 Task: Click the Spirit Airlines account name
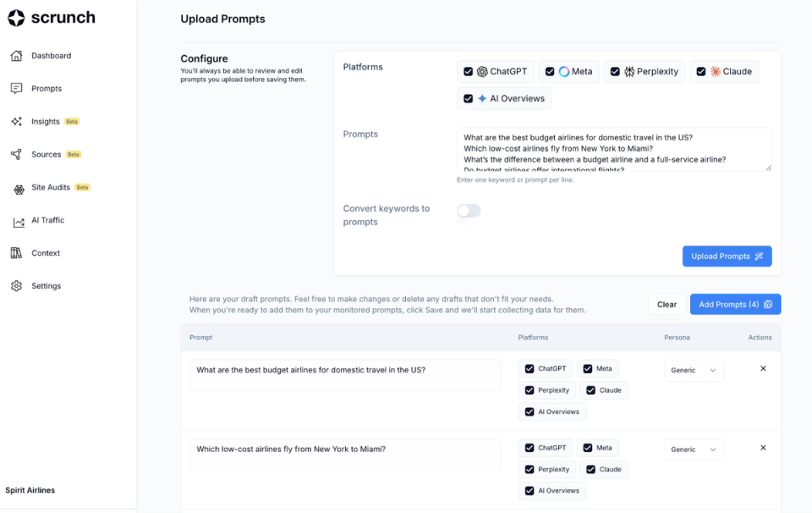click(30, 490)
